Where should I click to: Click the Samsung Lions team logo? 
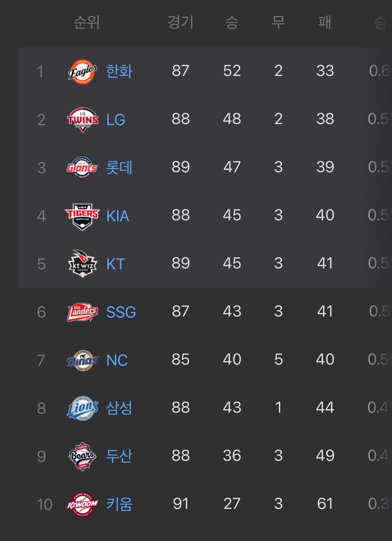tap(83, 408)
